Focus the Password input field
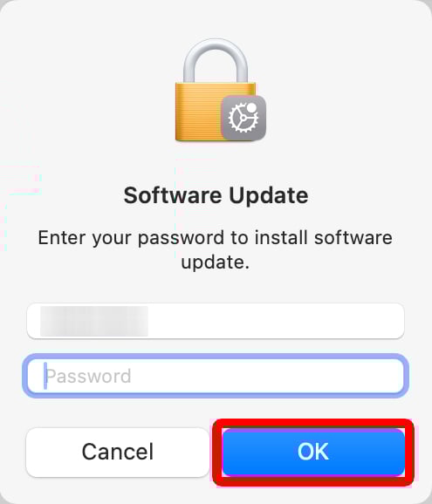432x504 pixels. 216,376
